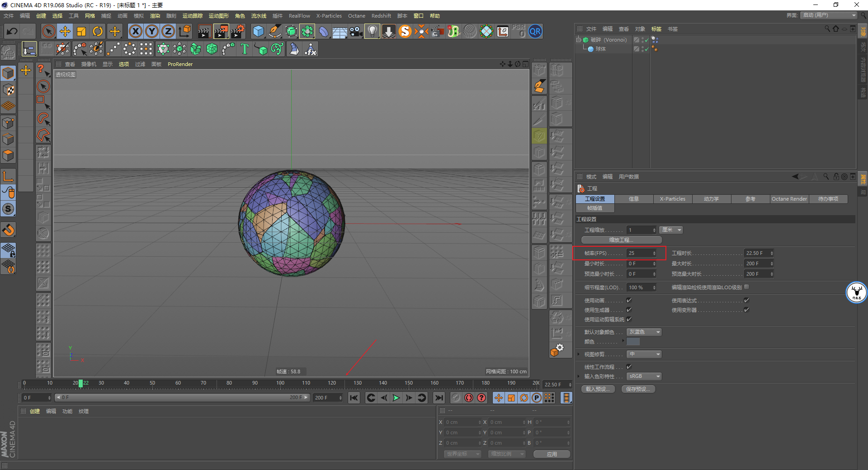Viewport: 868px width, 470px height.
Task: Switch to Octane Render tab
Action: pyautogui.click(x=789, y=199)
